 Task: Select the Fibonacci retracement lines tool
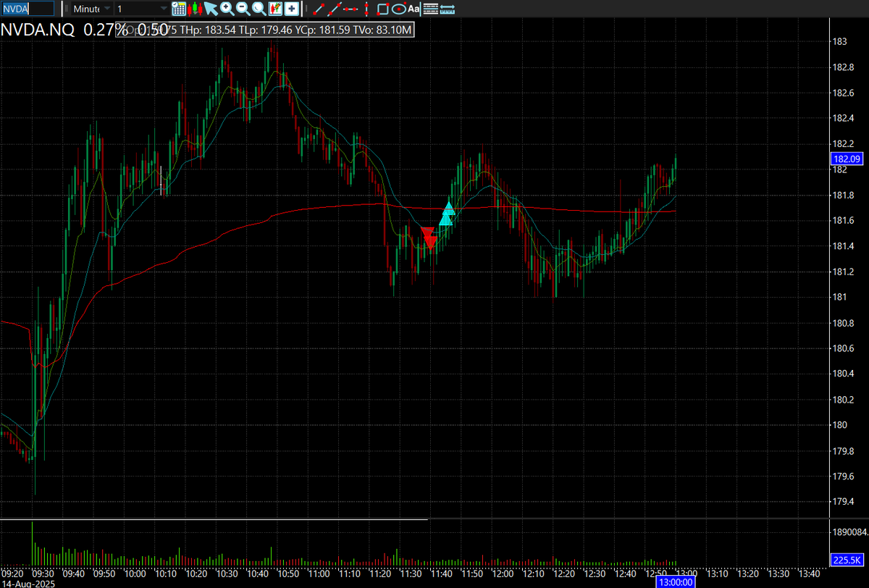(x=430, y=9)
